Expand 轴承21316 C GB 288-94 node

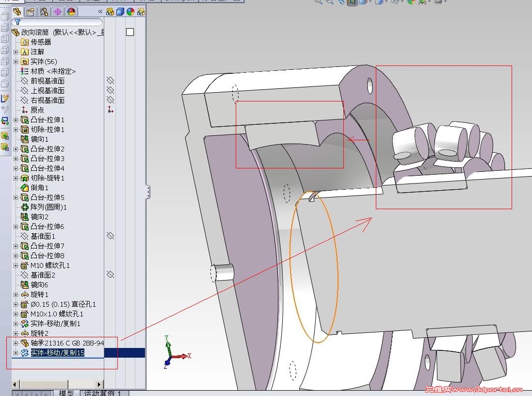point(16,343)
